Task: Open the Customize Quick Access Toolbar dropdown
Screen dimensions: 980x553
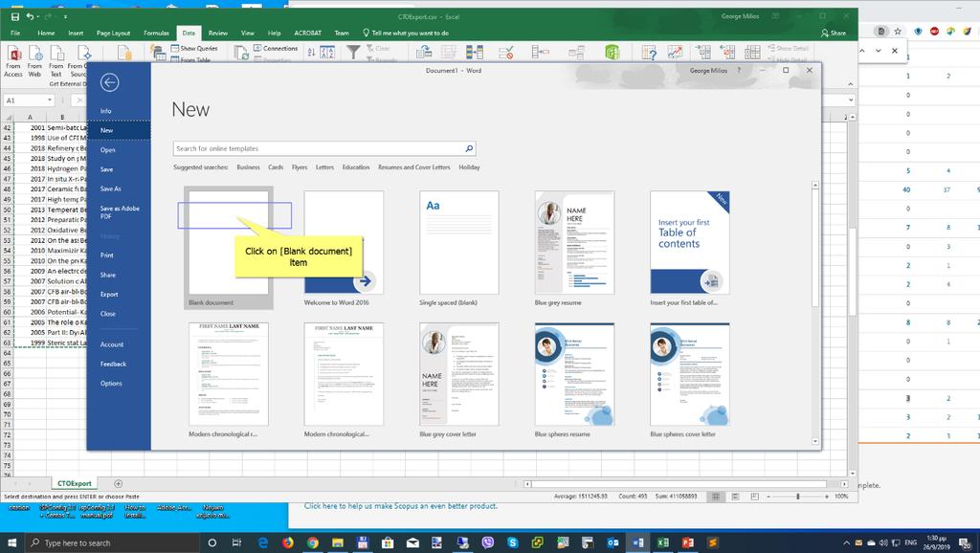Action: point(65,17)
